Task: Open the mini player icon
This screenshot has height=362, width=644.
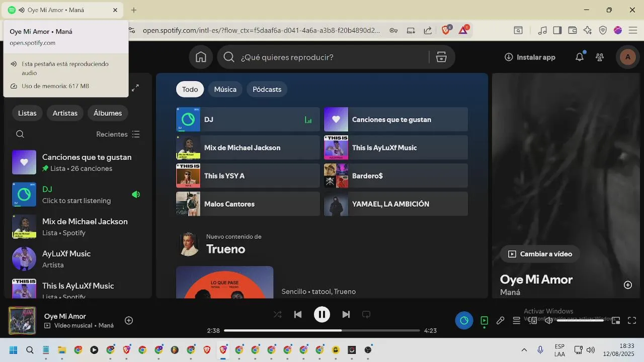Action: 616,320
